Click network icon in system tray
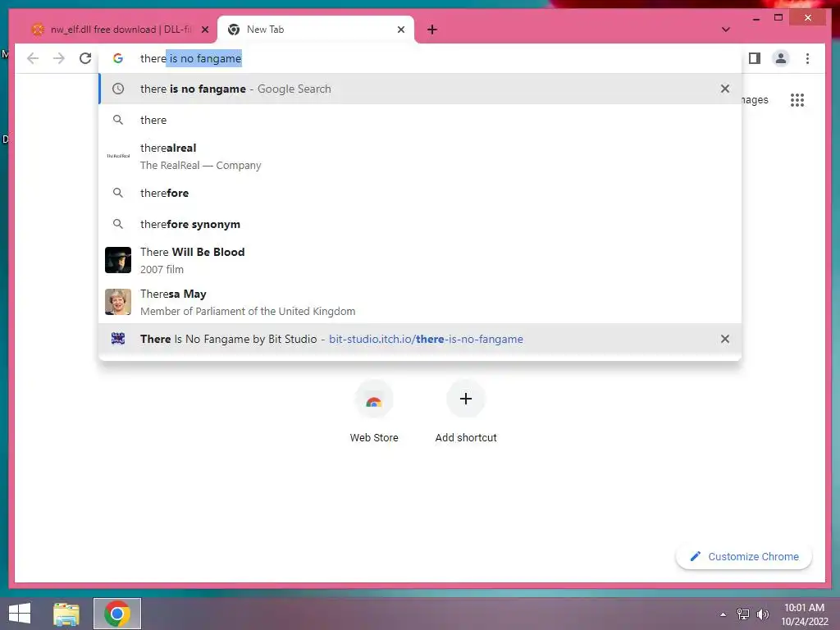Viewport: 840px width, 630px height. coord(743,614)
